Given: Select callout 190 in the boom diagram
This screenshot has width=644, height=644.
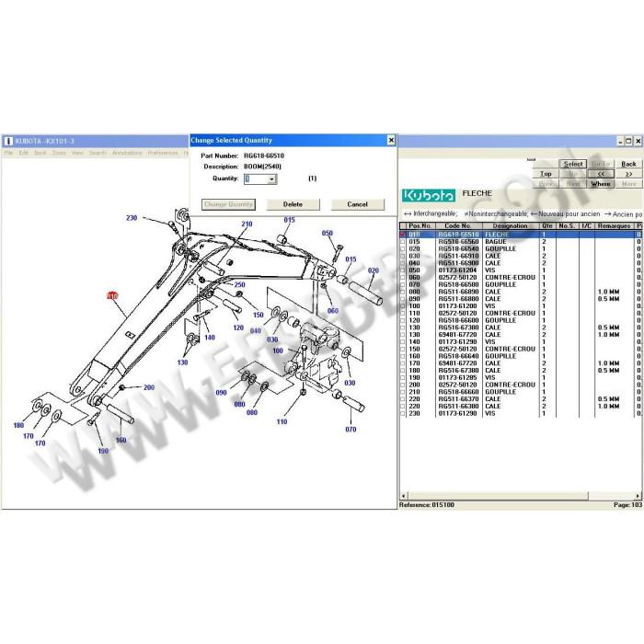Looking at the screenshot, I should tap(103, 451).
